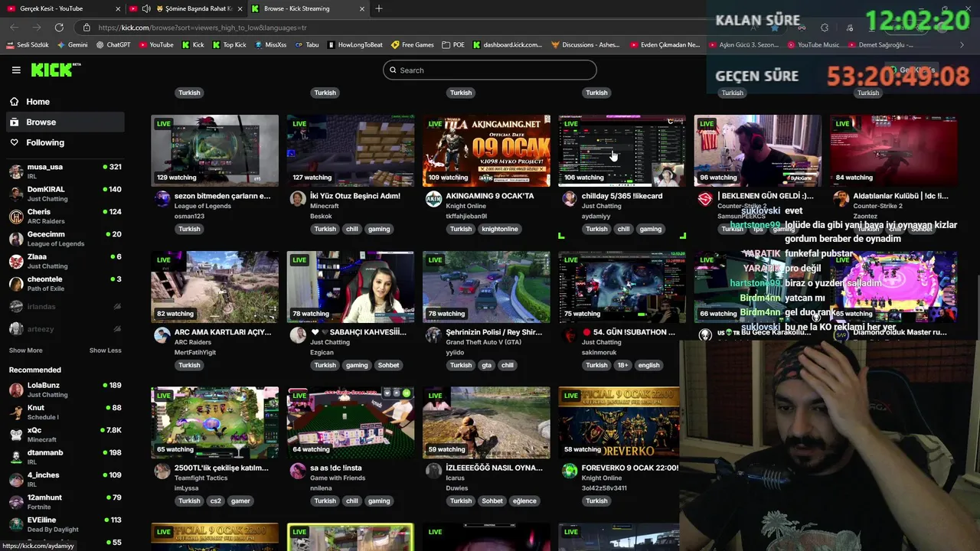Open dtanmanb in Recommended list
Image resolution: width=980 pixels, height=551 pixels.
pos(64,457)
